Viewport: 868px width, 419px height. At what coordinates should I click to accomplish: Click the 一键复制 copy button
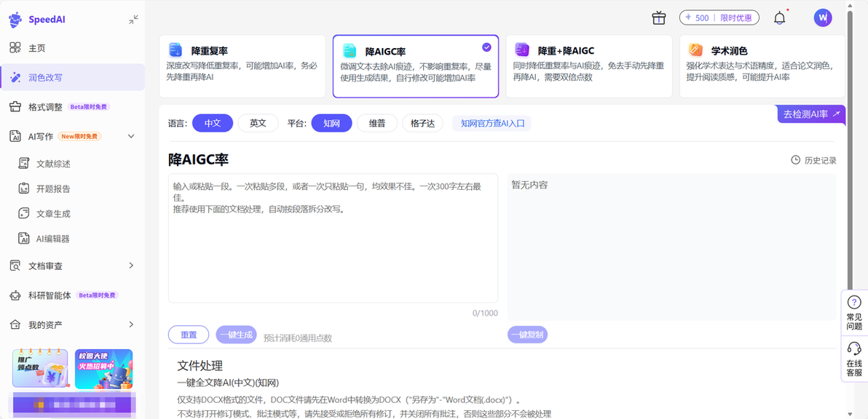pyautogui.click(x=527, y=335)
